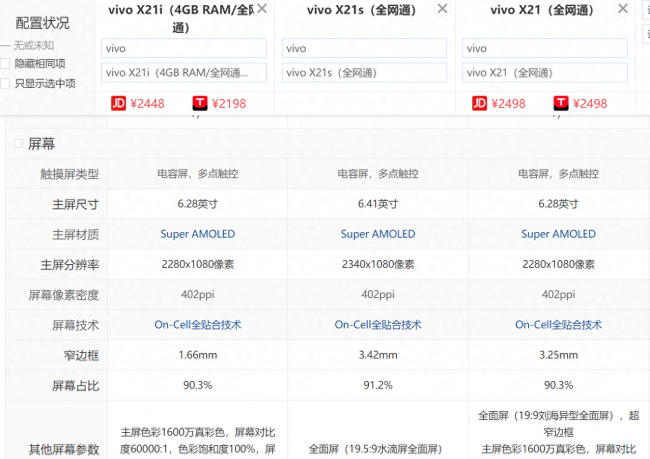
Task: Open Super AMOLED link in vivo X21s column
Action: point(378,234)
